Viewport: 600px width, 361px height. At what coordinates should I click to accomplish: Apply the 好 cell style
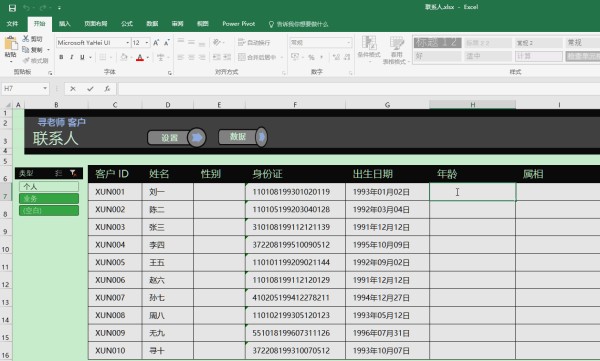point(437,56)
